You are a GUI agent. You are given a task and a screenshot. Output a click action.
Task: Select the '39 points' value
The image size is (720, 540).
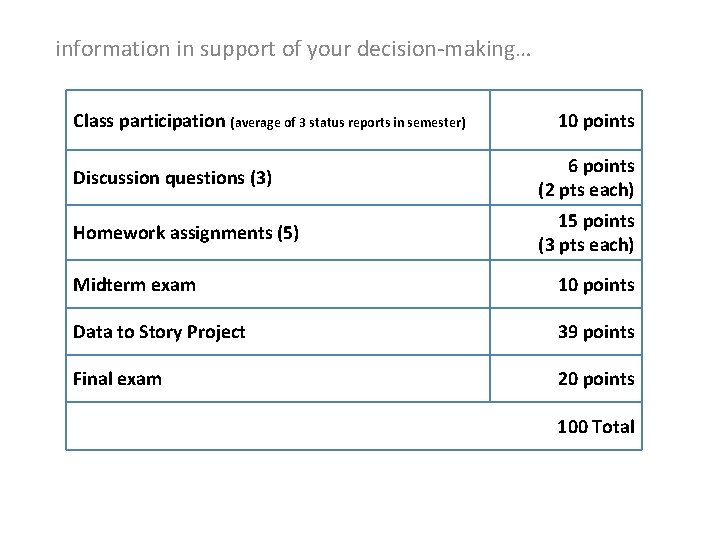coord(595,332)
